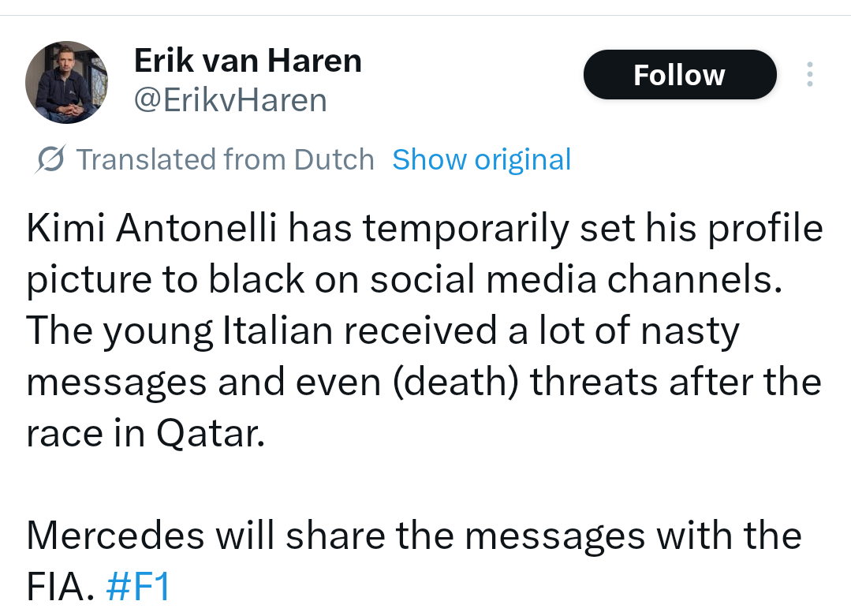
Task: Click the Translated from Dutch label
Action: (x=225, y=160)
